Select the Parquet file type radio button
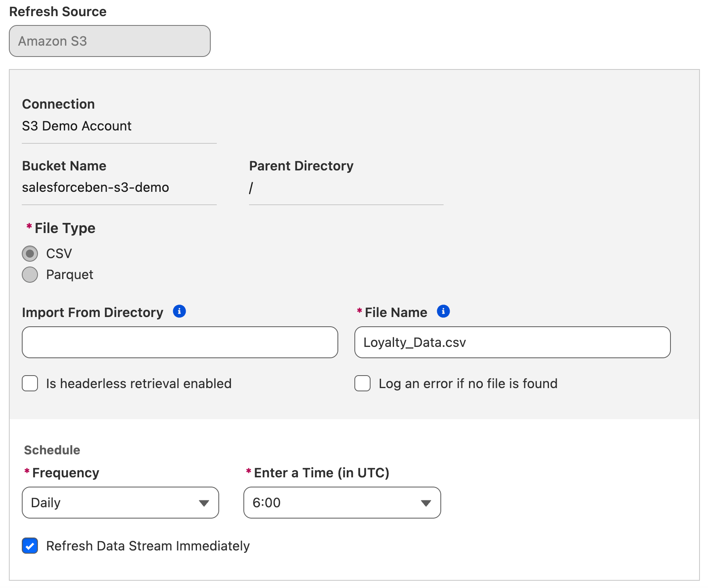Image resolution: width=708 pixels, height=588 pixels. point(30,275)
